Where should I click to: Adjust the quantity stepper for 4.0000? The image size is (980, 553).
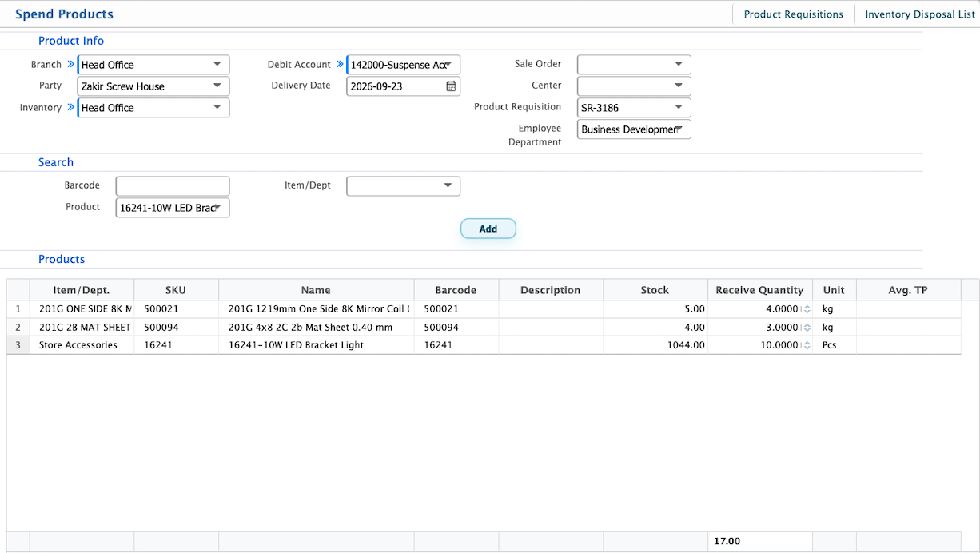click(x=807, y=309)
